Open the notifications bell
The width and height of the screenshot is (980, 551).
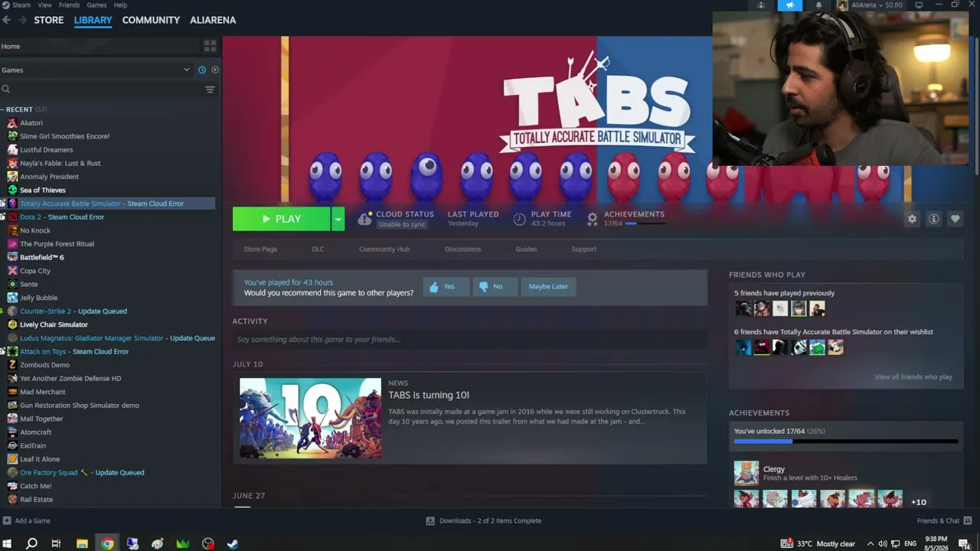[x=818, y=5]
